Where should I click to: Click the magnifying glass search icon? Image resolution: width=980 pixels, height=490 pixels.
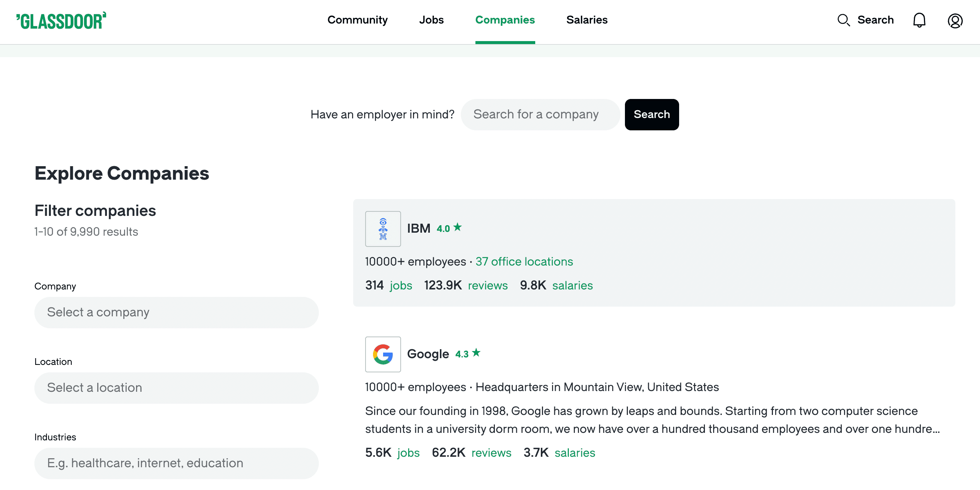[844, 20]
